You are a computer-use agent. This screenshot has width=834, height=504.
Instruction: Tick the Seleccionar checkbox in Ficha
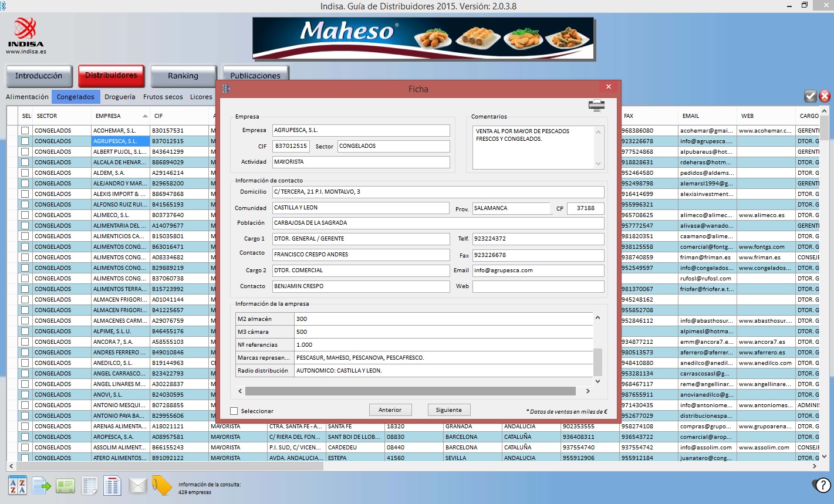tap(234, 411)
